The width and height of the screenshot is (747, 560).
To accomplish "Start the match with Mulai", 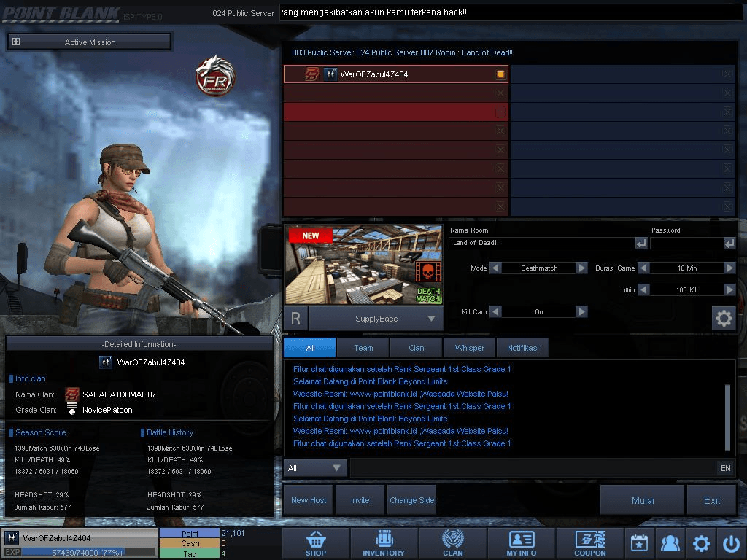I will pos(643,500).
